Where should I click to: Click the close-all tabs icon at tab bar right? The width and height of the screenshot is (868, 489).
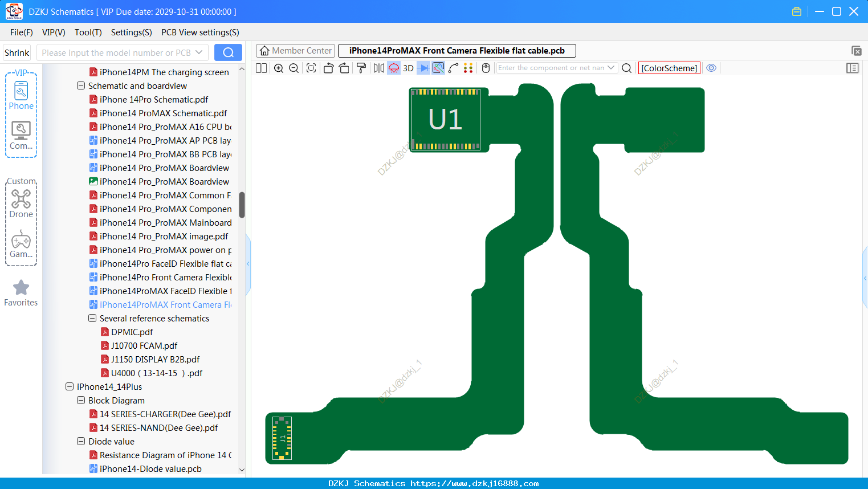[x=856, y=51]
